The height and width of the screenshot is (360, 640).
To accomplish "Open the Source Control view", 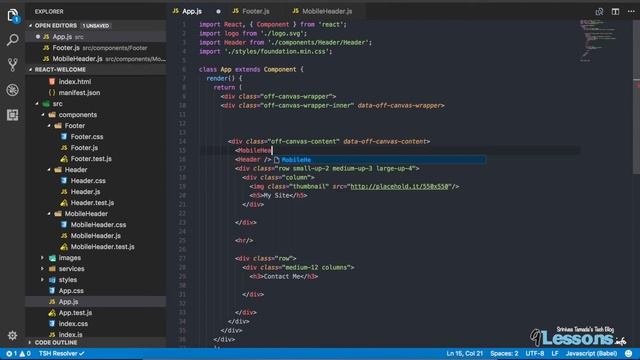I will click(13, 65).
